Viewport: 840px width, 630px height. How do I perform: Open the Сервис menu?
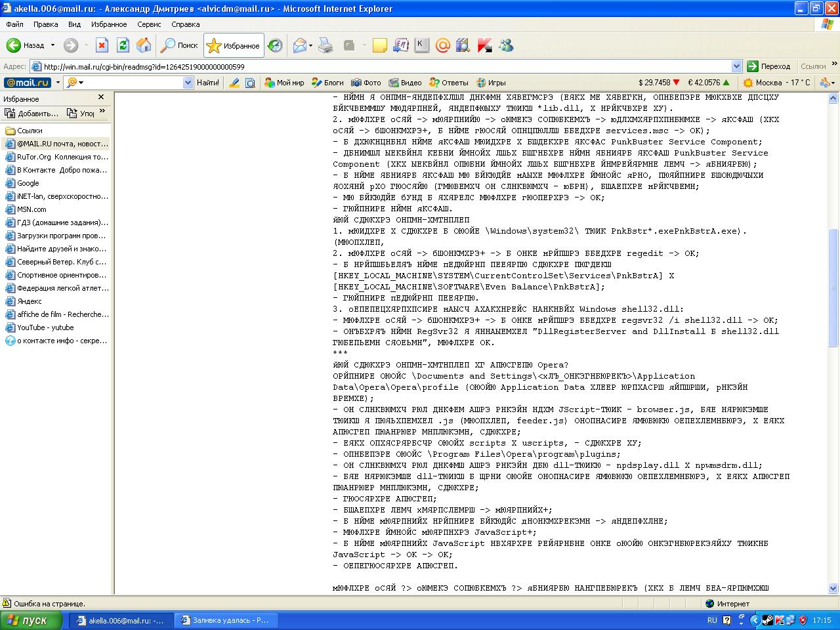click(149, 24)
